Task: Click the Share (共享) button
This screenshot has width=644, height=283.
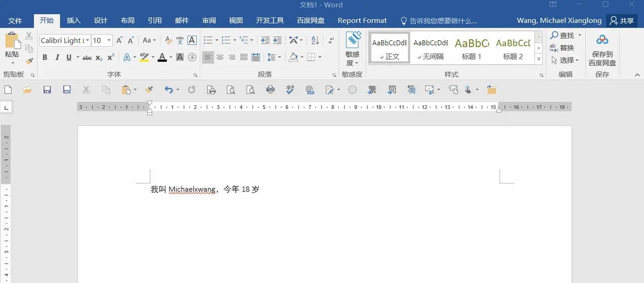Action: coord(622,21)
